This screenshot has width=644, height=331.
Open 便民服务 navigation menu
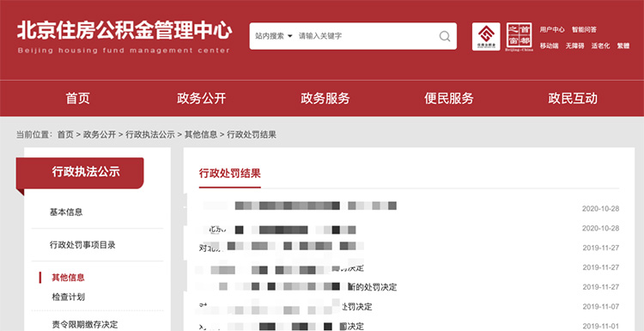coord(449,99)
